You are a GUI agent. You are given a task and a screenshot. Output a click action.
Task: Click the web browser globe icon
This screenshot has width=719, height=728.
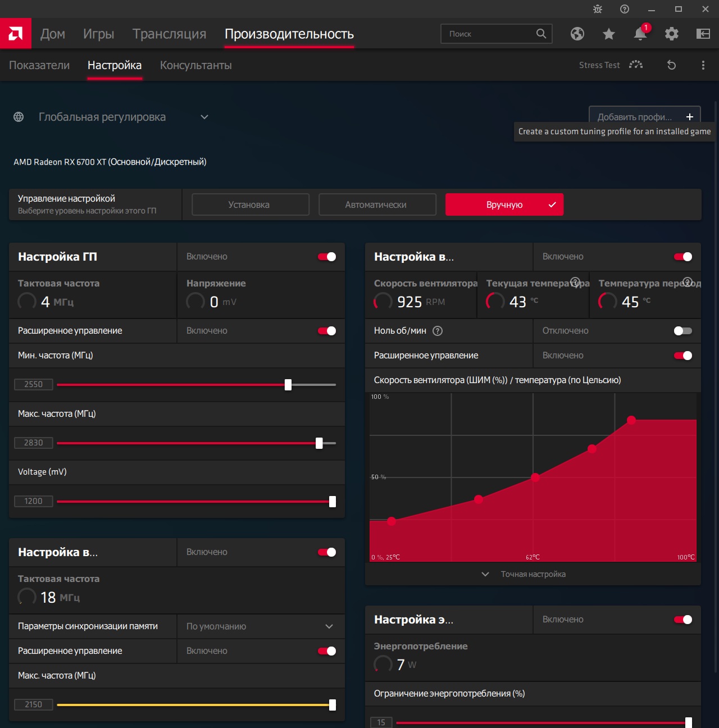(x=577, y=34)
